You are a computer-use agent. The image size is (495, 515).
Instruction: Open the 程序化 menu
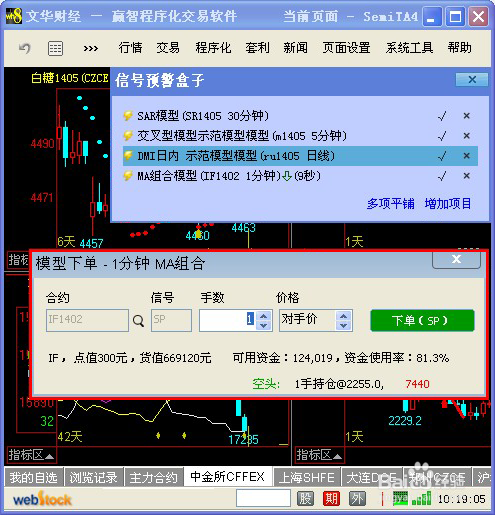(x=213, y=48)
